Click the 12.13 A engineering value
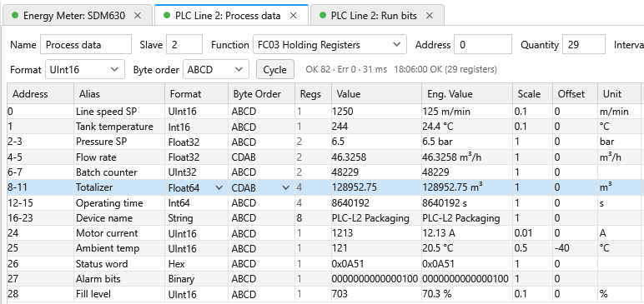The image size is (644, 304). coord(467,233)
